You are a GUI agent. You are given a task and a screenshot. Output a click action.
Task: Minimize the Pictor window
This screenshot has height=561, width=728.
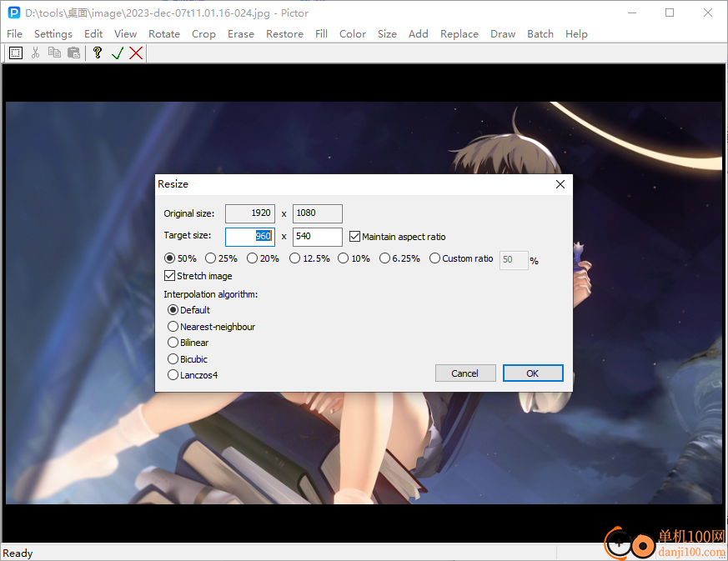pyautogui.click(x=632, y=13)
